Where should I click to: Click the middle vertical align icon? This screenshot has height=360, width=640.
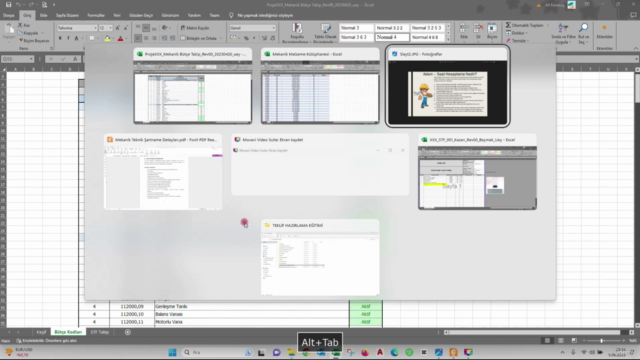(x=146, y=28)
